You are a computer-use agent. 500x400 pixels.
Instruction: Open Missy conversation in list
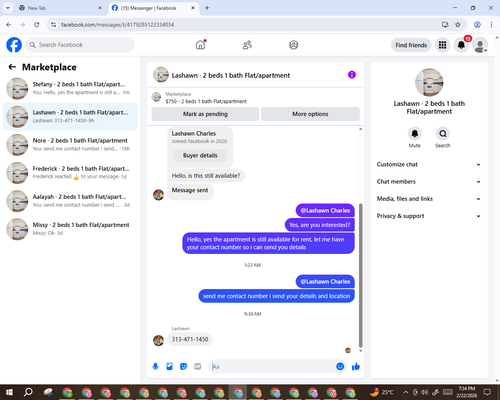click(x=70, y=229)
